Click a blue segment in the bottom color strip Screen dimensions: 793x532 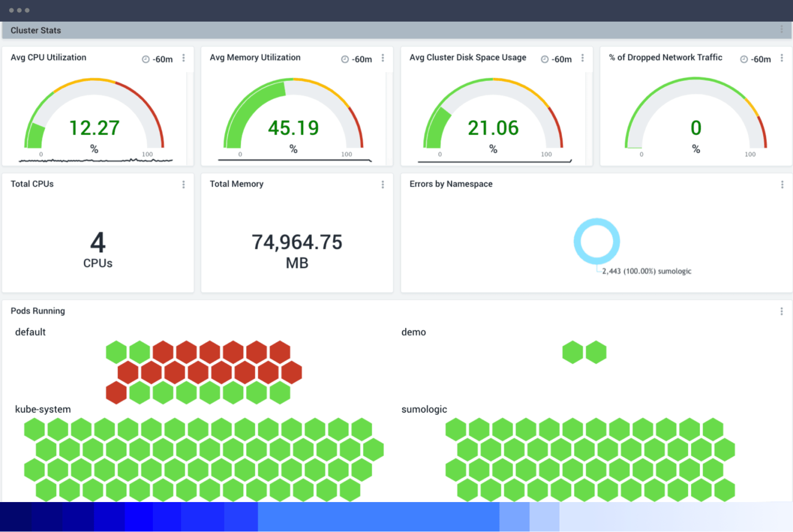coord(207,517)
